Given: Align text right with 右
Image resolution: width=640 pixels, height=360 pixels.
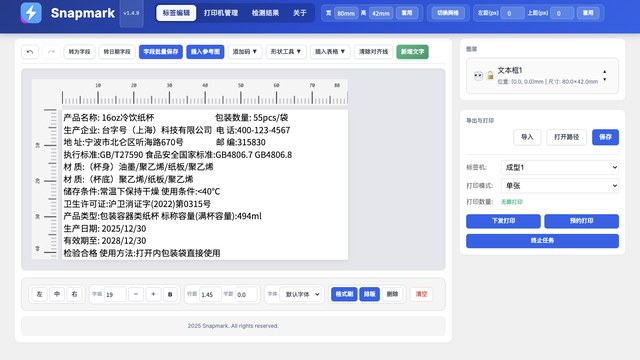Looking at the screenshot, I should point(74,294).
